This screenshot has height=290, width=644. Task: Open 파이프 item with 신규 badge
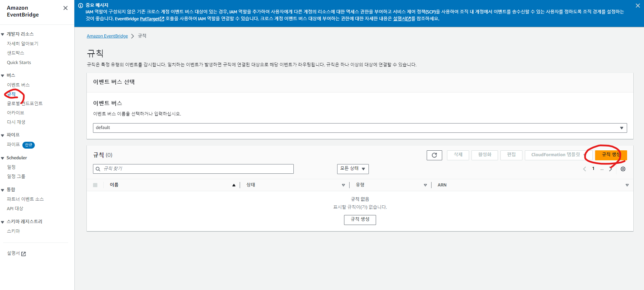[13, 144]
